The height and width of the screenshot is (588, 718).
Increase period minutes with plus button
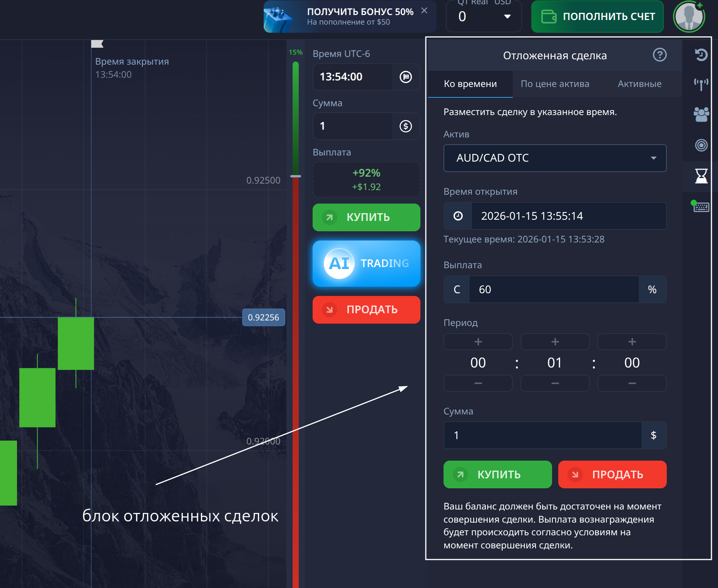[x=555, y=342]
